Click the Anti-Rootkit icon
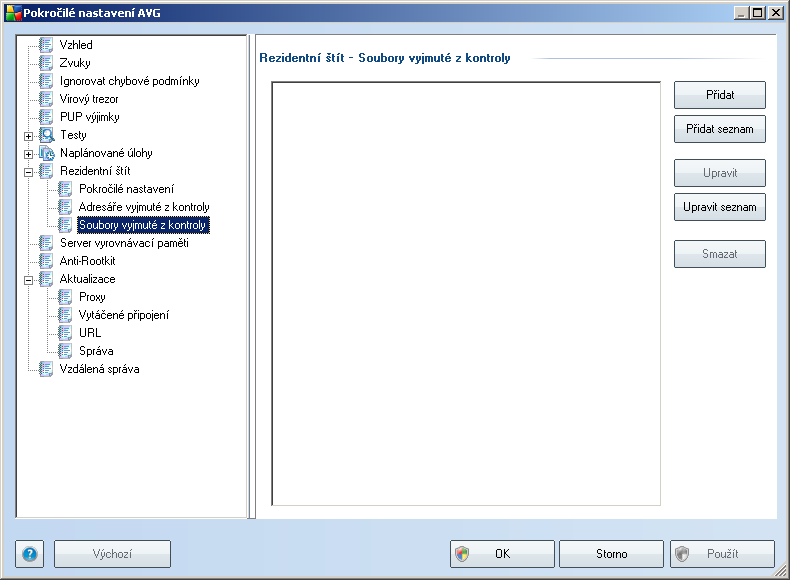The image size is (790, 580). [x=46, y=261]
